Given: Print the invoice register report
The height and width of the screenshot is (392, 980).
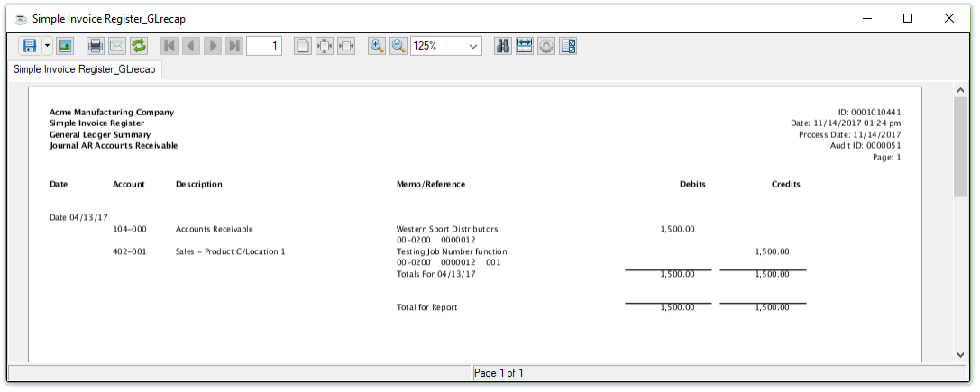Looking at the screenshot, I should click(96, 46).
